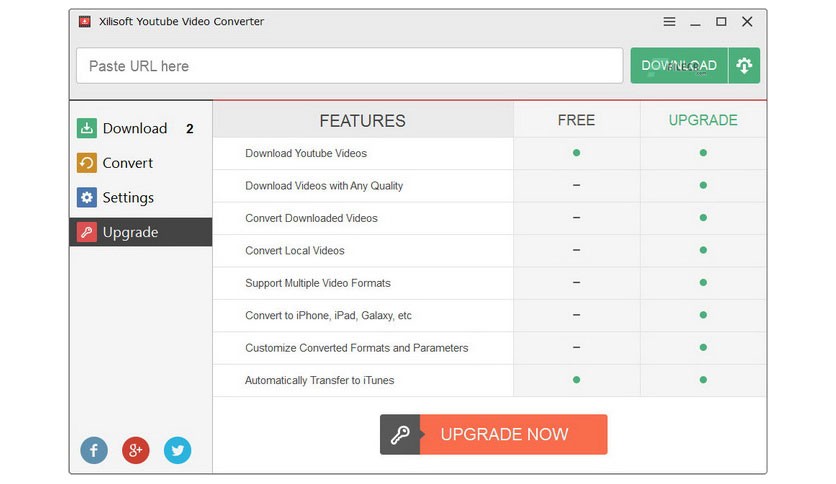Click 'Customize Converted Formats and Parameters' text
836x484 pixels.
(357, 348)
